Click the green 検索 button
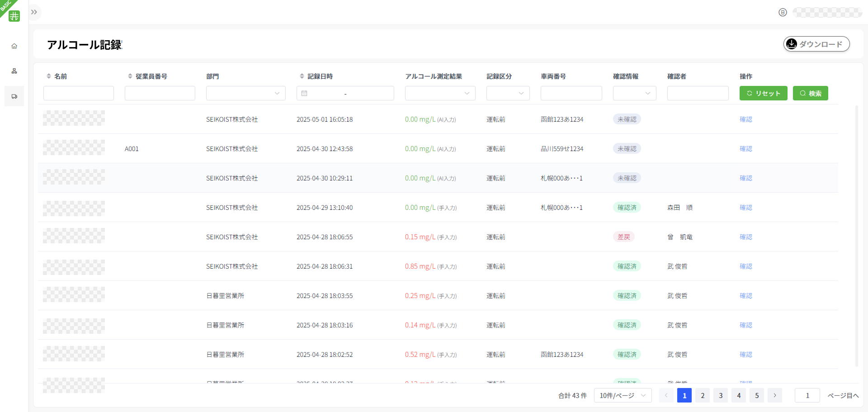This screenshot has height=412, width=868. click(x=810, y=94)
